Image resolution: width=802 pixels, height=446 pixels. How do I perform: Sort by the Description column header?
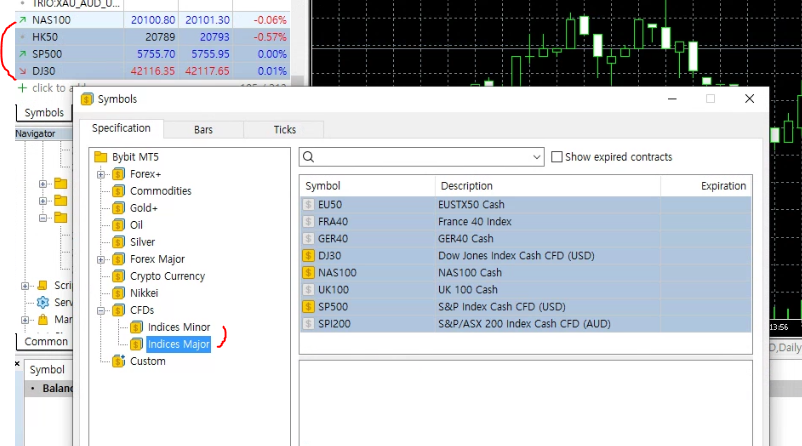[548, 186]
